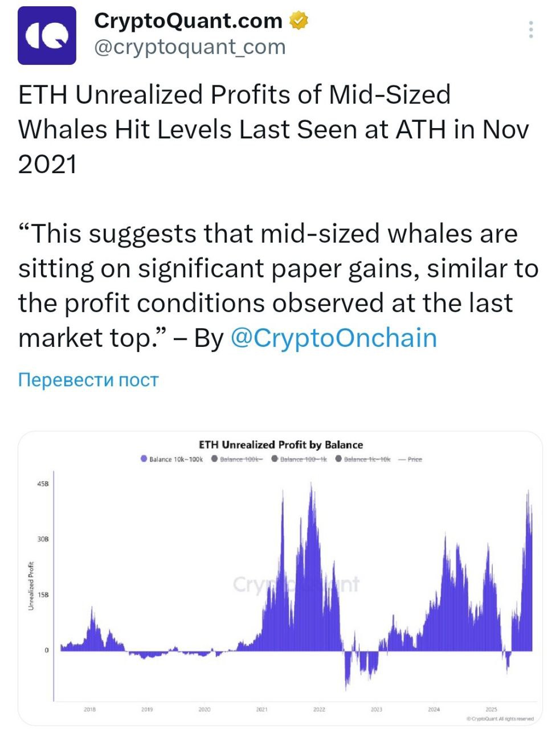Click Перевести пост to translate the post

click(88, 380)
